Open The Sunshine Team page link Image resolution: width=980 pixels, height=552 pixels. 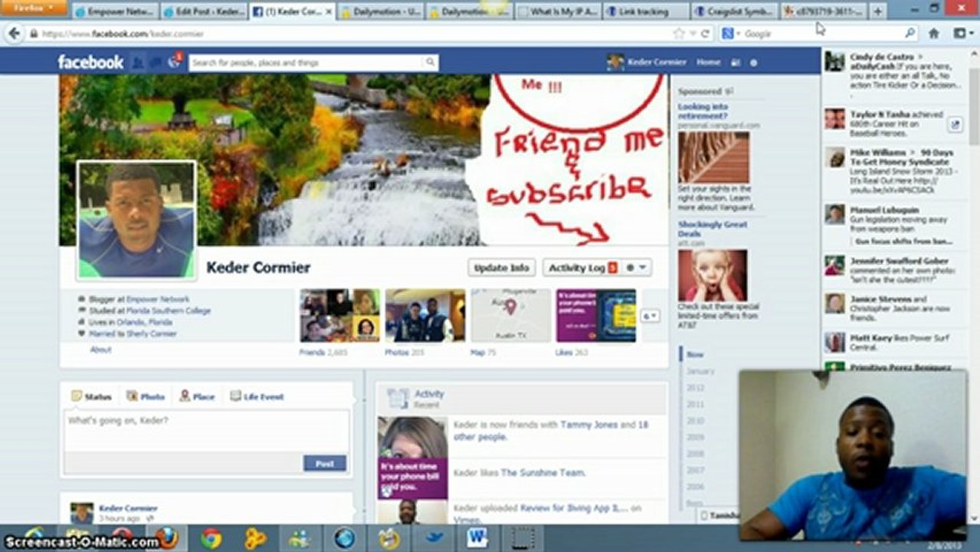coord(542,473)
